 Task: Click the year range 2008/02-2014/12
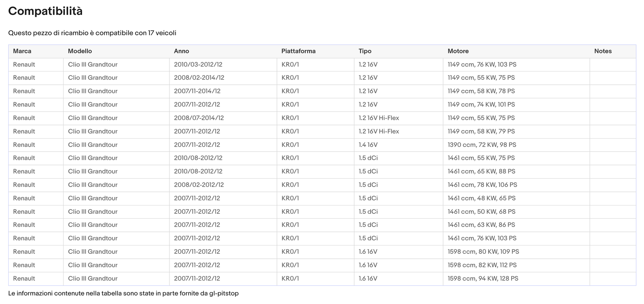pos(199,78)
